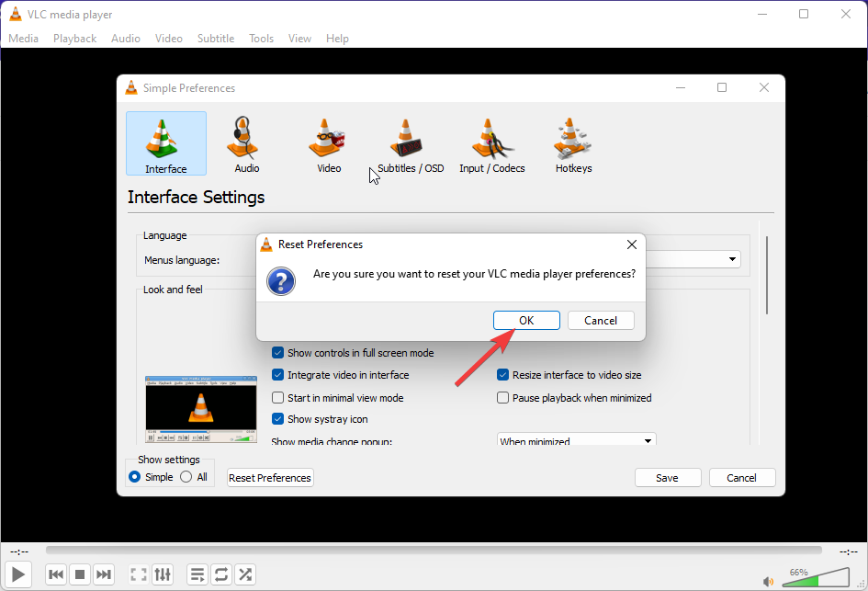This screenshot has width=868, height=591.
Task: Toggle Show systray icon checkbox
Action: coord(278,419)
